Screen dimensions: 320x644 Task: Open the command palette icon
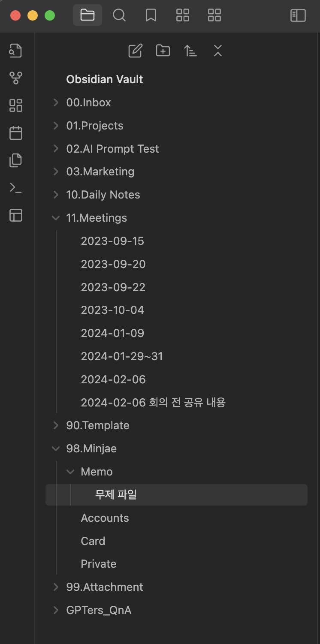point(15,188)
